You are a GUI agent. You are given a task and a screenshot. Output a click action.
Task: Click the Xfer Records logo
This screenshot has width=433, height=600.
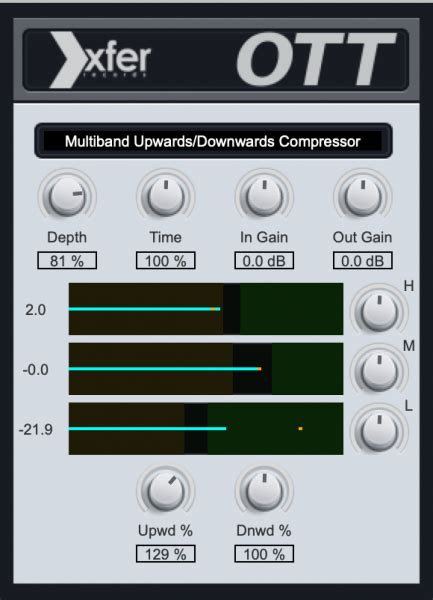(100, 60)
